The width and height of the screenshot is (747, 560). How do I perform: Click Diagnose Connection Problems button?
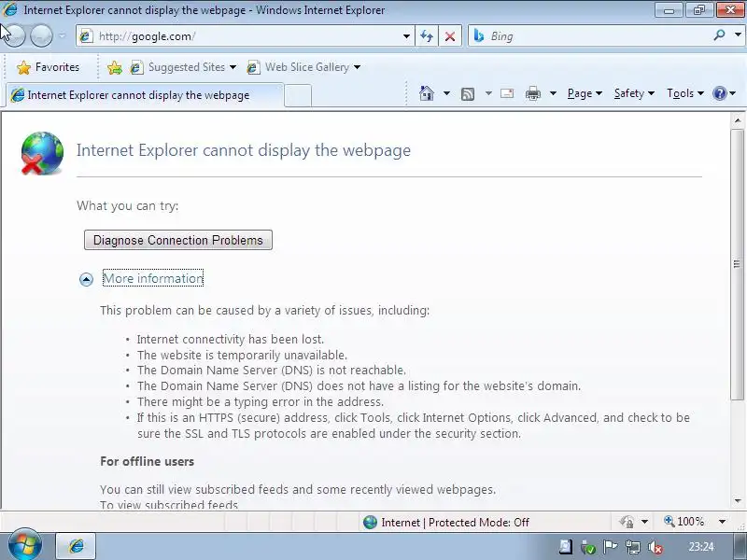[178, 240]
